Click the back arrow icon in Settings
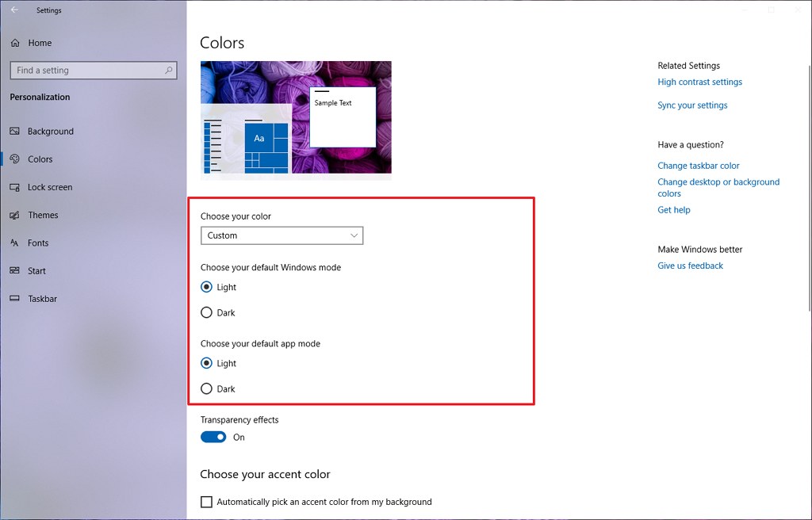 tap(14, 10)
